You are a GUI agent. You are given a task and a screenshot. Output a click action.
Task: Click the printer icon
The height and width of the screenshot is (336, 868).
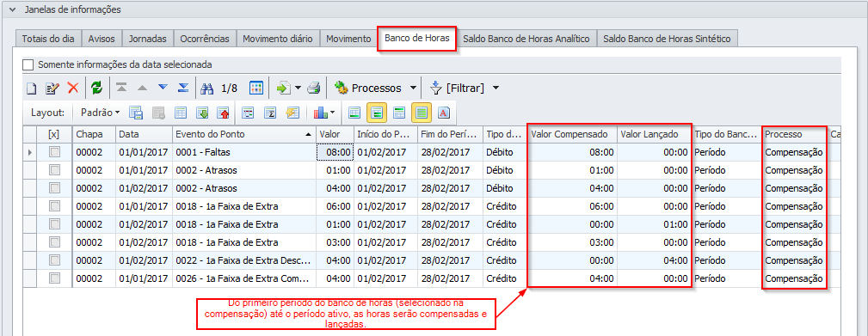coord(314,88)
